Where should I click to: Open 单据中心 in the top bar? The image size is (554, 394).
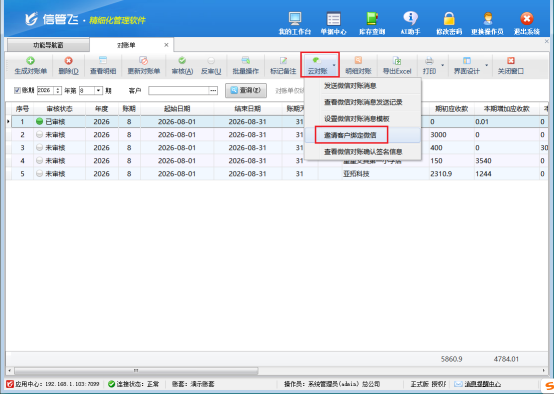(x=333, y=23)
